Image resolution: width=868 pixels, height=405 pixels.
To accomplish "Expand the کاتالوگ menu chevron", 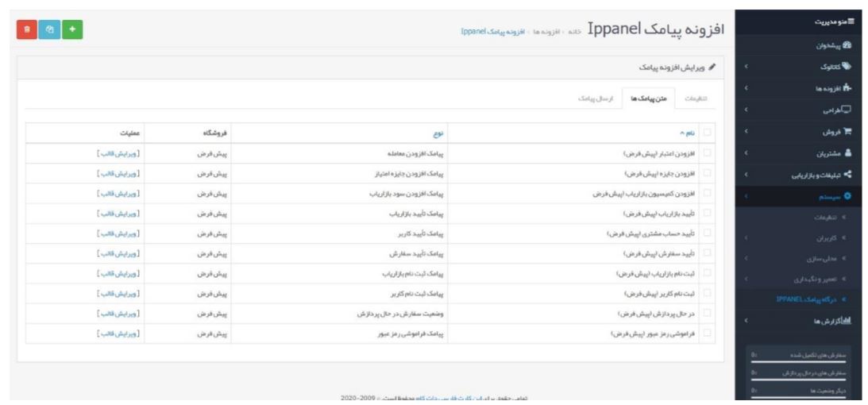I will tap(746, 67).
